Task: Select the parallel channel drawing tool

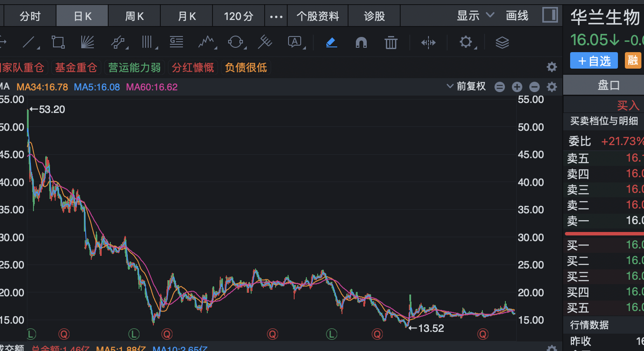Action: coord(118,42)
